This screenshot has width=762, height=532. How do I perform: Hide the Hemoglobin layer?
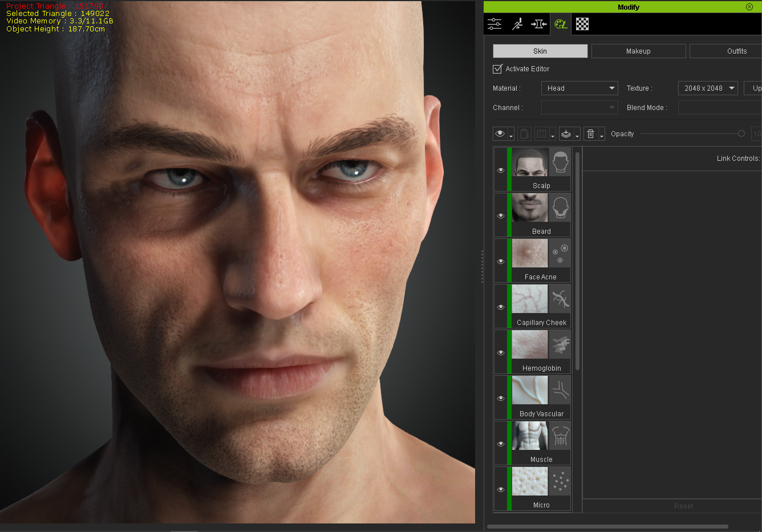(x=501, y=352)
